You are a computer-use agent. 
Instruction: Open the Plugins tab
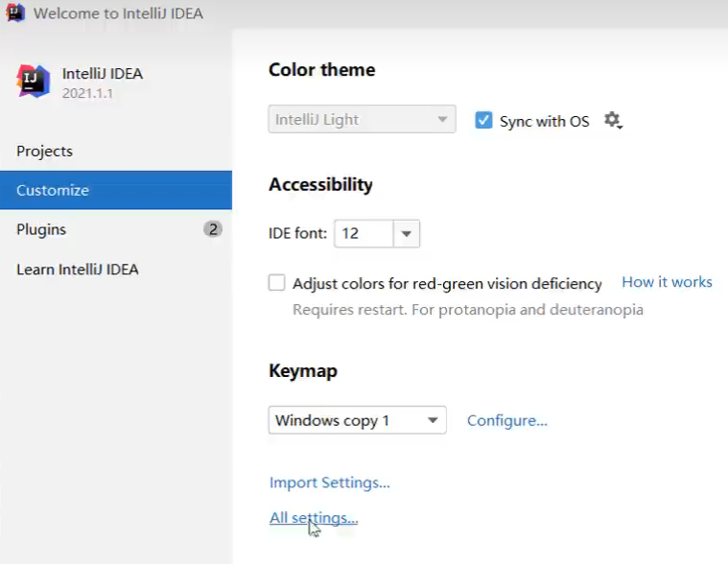(116, 229)
